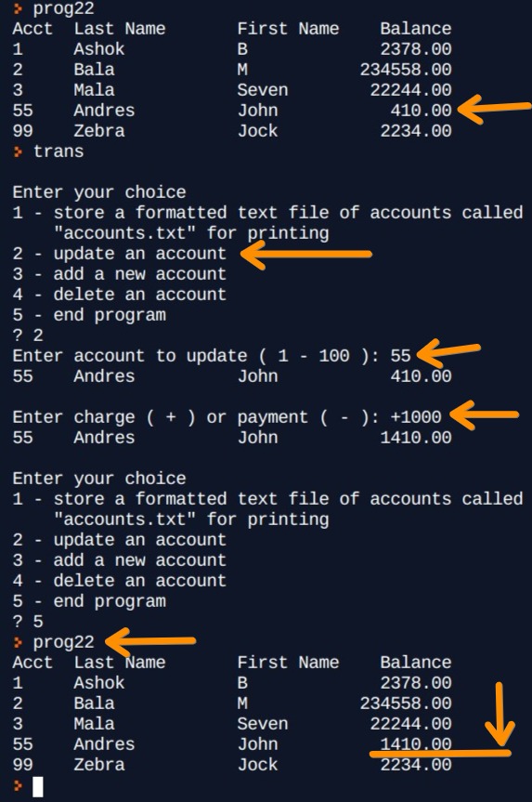
Task: Select the trans command text
Action: (58, 151)
